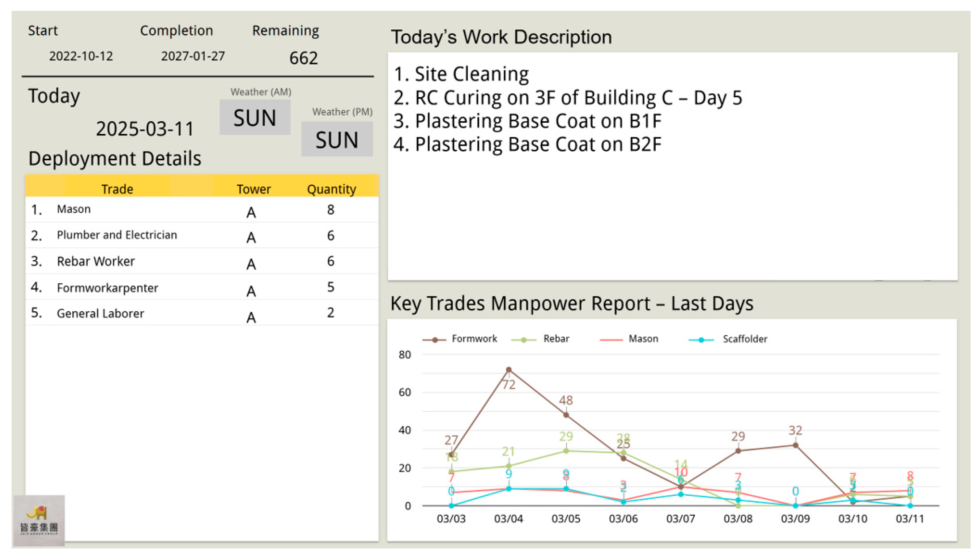Toggle the Rebar legend marker
Screen dimensions: 980x560
click(524, 340)
